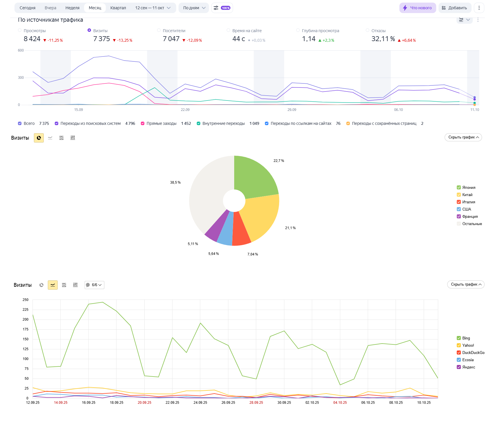This screenshot has width=504, height=431.
Task: Switch the first Визиты chart to the bar column view
Action: 73,138
